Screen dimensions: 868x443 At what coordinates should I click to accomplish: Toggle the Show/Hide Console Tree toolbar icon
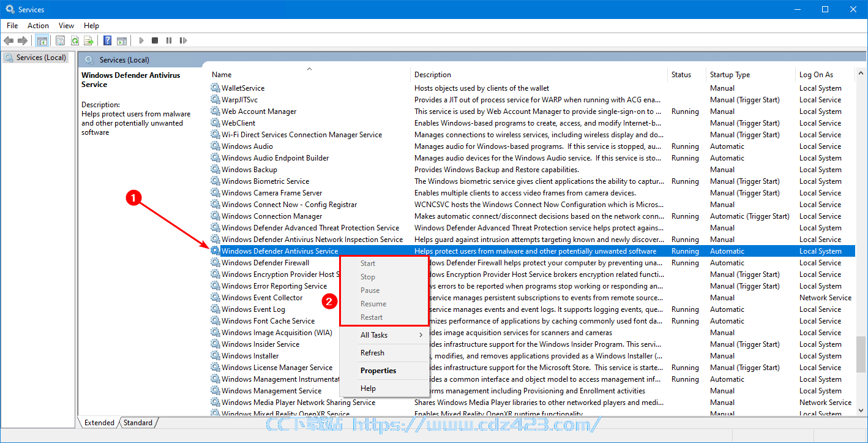pyautogui.click(x=42, y=40)
